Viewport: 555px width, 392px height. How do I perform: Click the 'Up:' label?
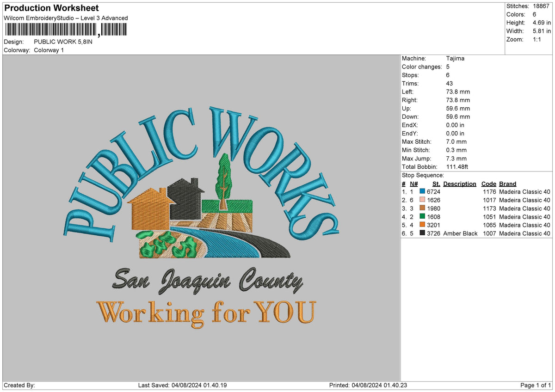click(x=407, y=108)
